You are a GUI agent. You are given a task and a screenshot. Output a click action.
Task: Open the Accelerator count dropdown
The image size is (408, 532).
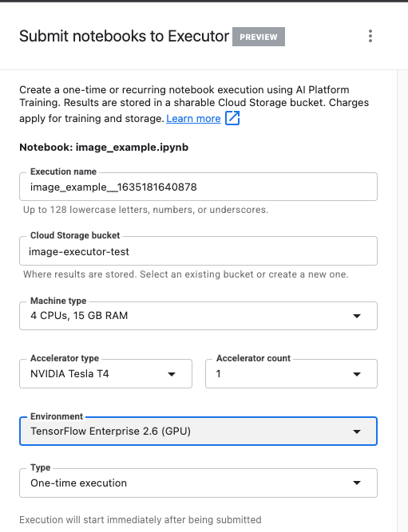click(x=291, y=373)
